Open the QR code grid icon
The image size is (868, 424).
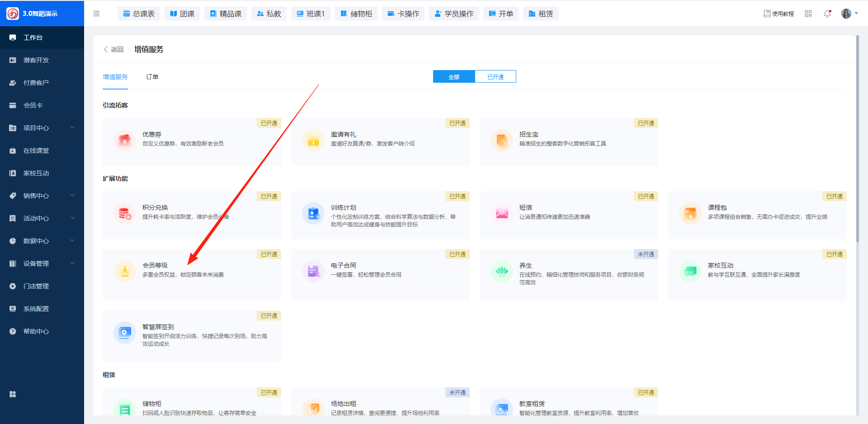808,14
